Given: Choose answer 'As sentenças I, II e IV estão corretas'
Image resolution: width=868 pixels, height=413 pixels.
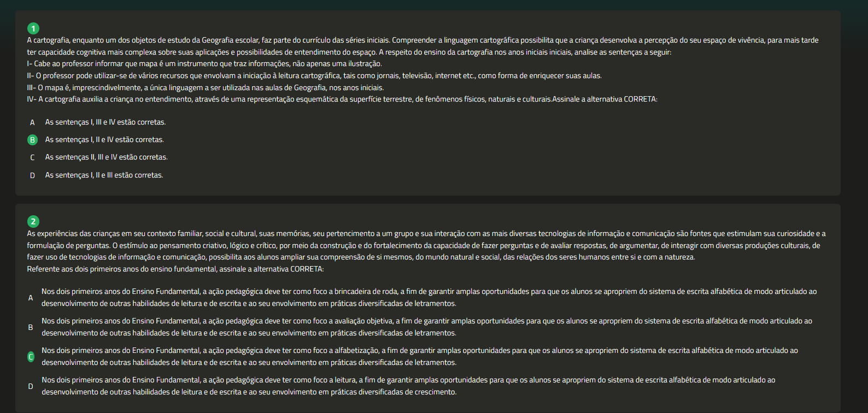Looking at the screenshot, I should tap(104, 140).
